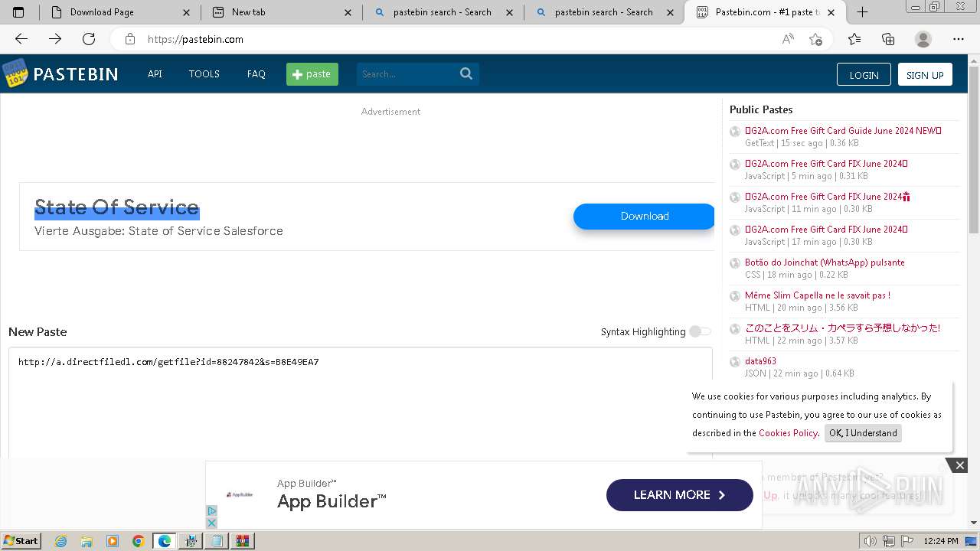Click the Pastebin logo icon
The image size is (980, 551).
coord(15,73)
